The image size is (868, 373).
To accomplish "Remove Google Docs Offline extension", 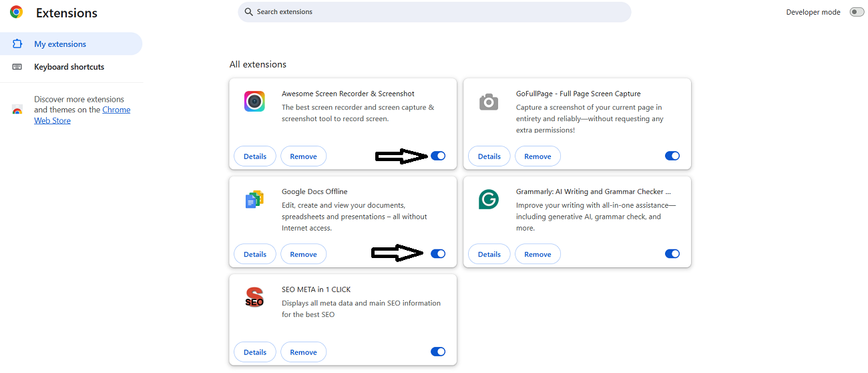I will tap(303, 254).
